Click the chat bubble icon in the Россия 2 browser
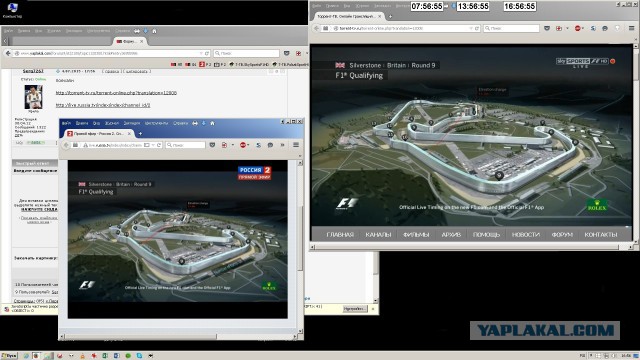The width and height of the screenshot is (640, 360). tap(270, 145)
